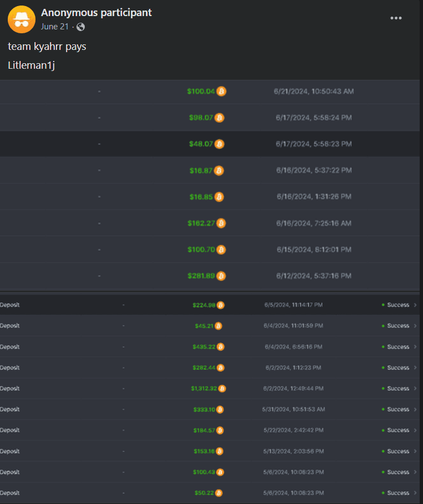
Task: Expand the $1,312.32 deposit row chevron
Action: (415, 389)
